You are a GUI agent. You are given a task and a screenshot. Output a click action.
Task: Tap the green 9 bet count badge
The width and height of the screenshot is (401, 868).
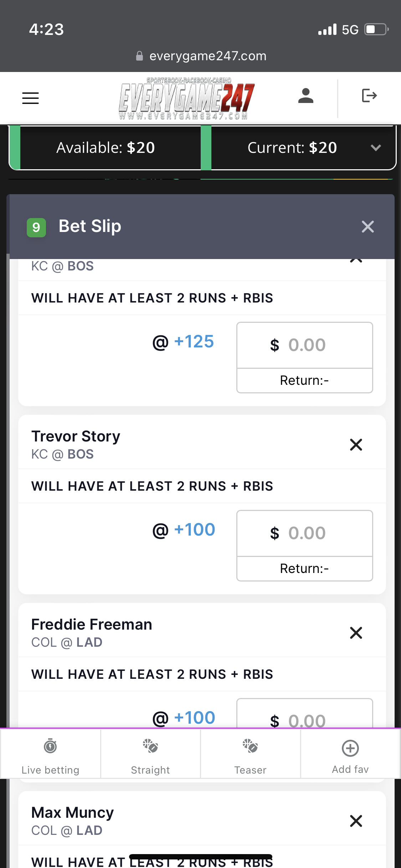coord(36,227)
